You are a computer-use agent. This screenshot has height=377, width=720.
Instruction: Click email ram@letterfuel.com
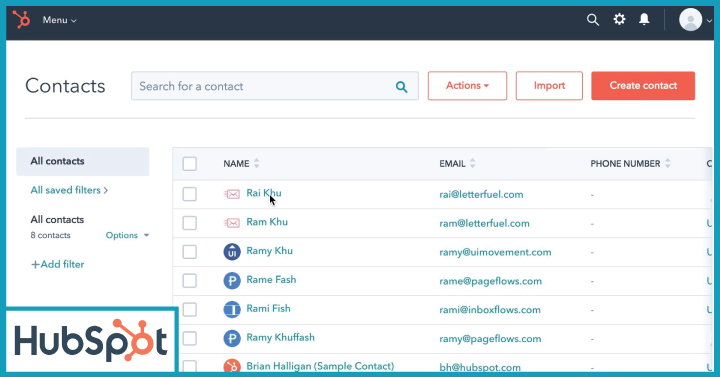[484, 223]
